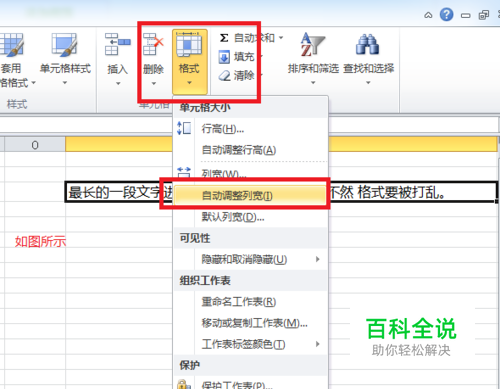Image resolution: width=500 pixels, height=389 pixels.
Task: Click the Clear 清除 text label
Action: 244,76
